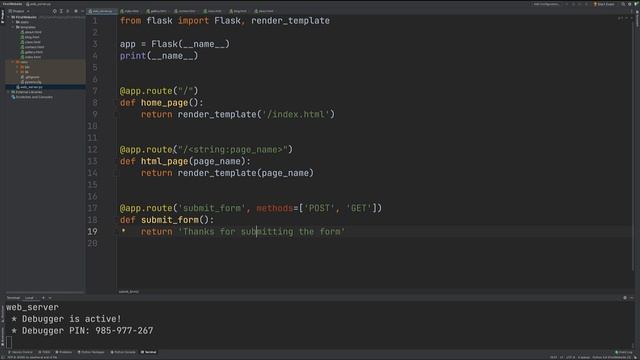This screenshot has height=360, width=640.
Task: Collapse the venv folder
Action: pos(13,62)
